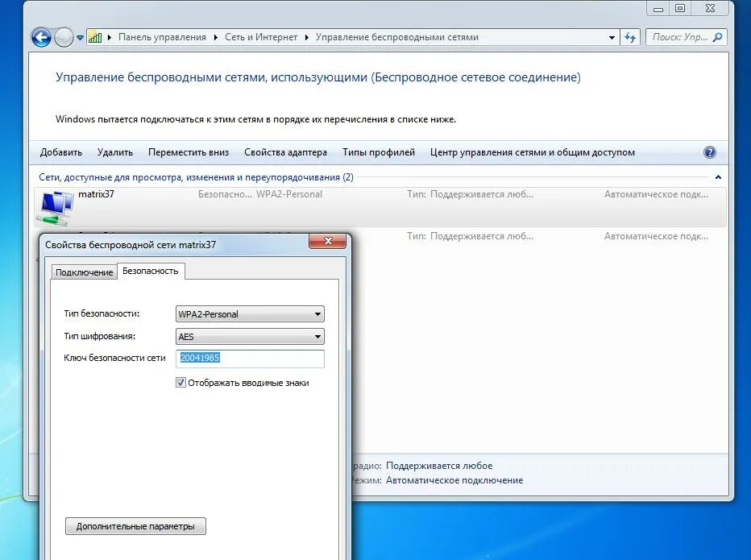Open 'Свойства адаптера' from the toolbar
The image size is (751, 560).
[285, 152]
